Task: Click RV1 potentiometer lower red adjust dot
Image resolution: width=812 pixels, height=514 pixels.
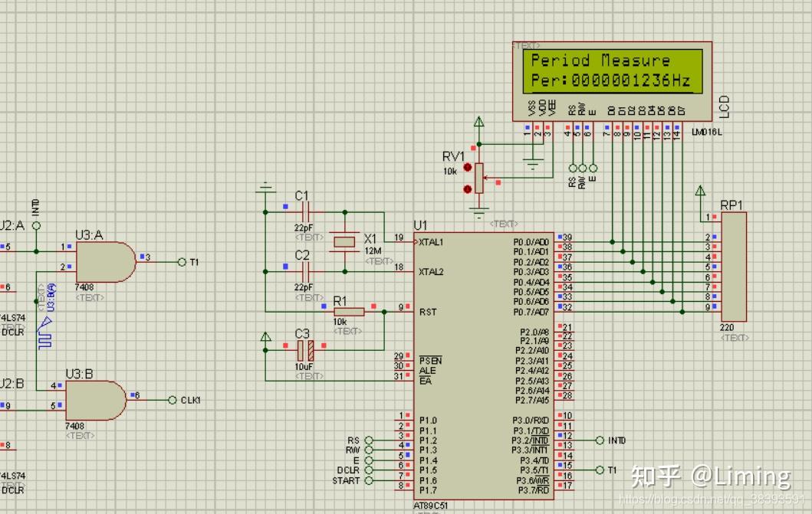Action: 468,189
